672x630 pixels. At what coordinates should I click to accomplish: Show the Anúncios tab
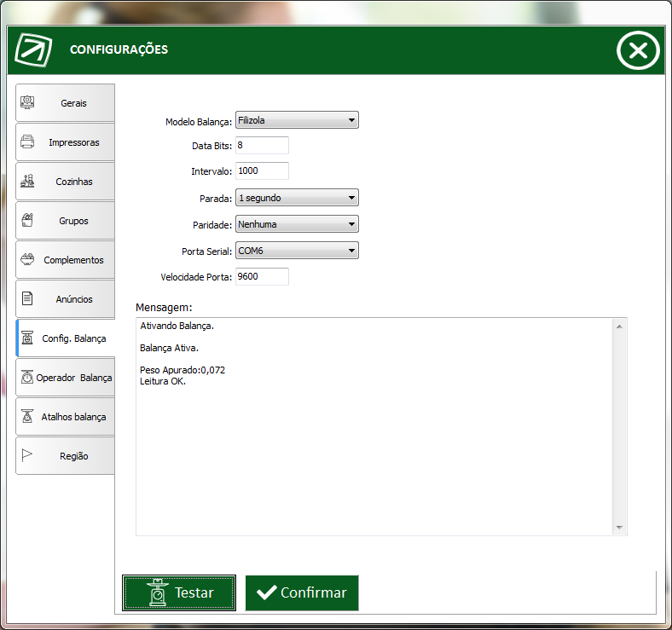(65, 298)
